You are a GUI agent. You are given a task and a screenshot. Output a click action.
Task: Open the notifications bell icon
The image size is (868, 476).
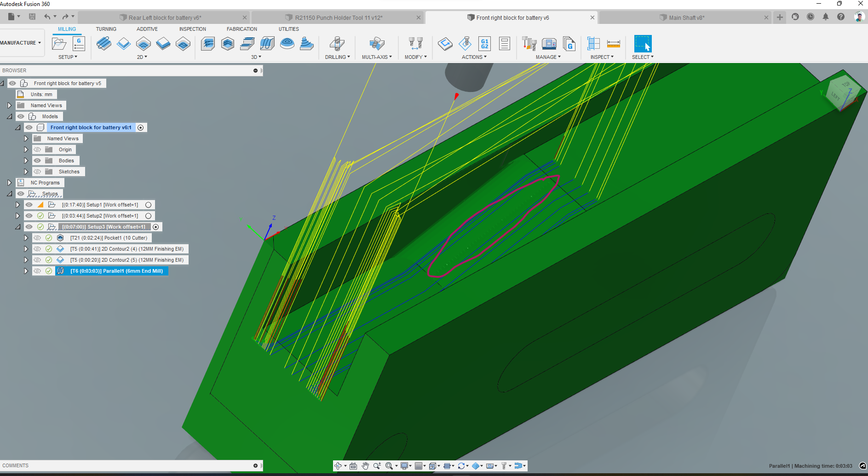(x=826, y=17)
